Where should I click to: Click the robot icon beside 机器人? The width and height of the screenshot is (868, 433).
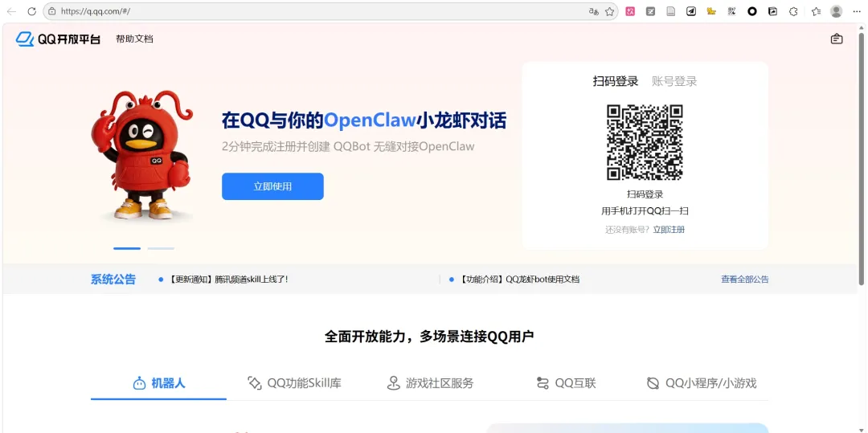pos(140,382)
